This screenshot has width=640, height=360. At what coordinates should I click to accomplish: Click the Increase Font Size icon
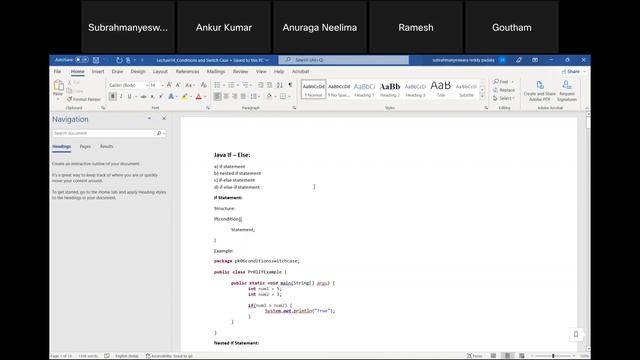[x=169, y=85]
